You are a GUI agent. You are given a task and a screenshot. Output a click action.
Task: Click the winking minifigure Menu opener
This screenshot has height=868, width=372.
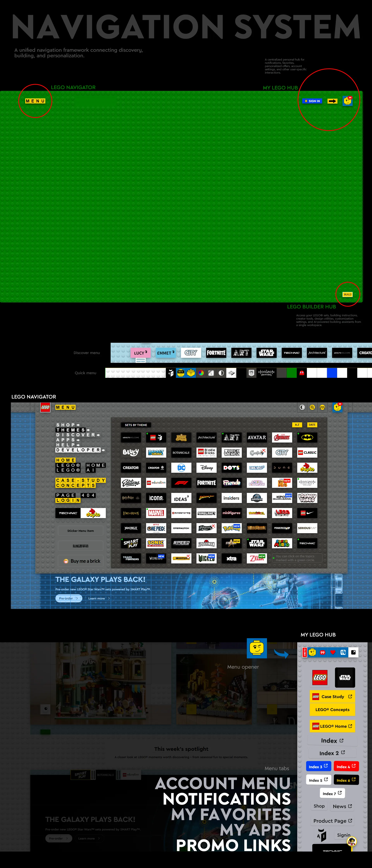point(257,648)
